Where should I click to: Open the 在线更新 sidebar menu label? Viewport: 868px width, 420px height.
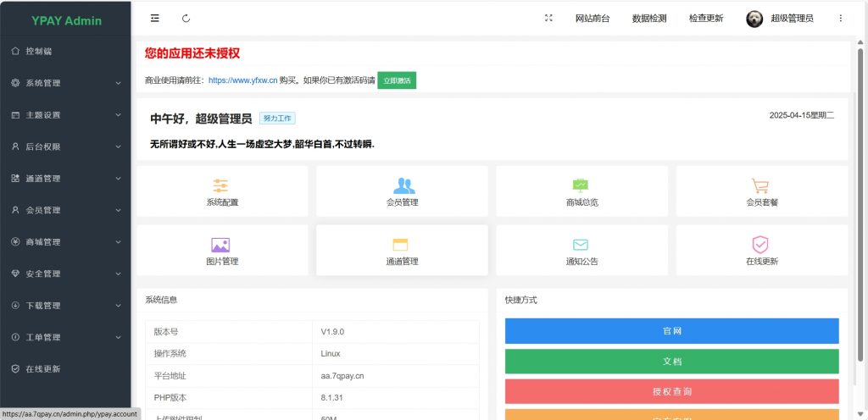[x=43, y=369]
